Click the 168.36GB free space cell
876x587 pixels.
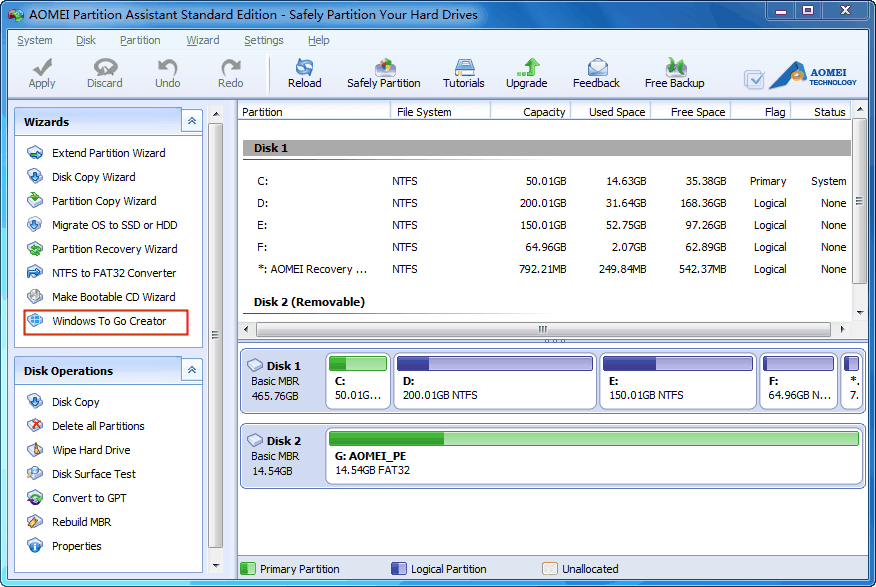(703, 203)
